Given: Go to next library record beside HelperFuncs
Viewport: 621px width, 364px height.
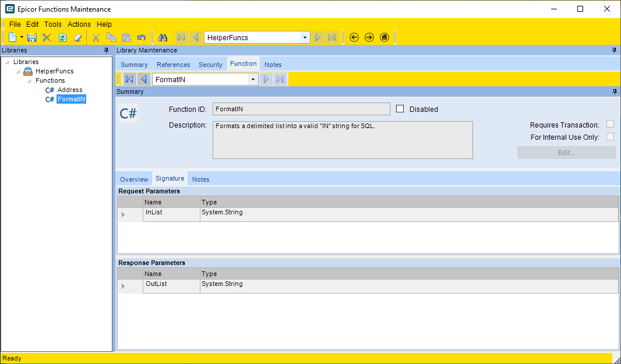Looking at the screenshot, I should (317, 37).
